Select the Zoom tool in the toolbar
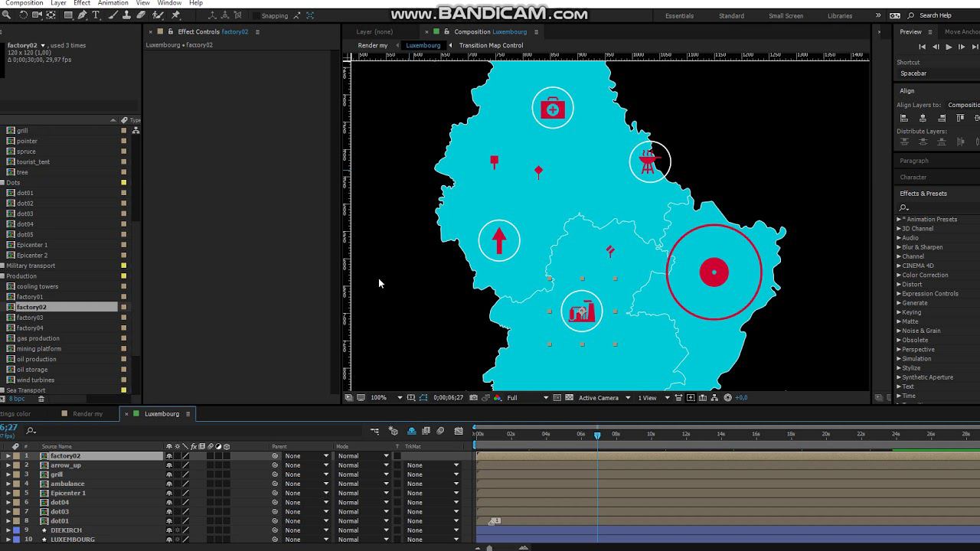Screen dimensions: 980x551 (7, 15)
